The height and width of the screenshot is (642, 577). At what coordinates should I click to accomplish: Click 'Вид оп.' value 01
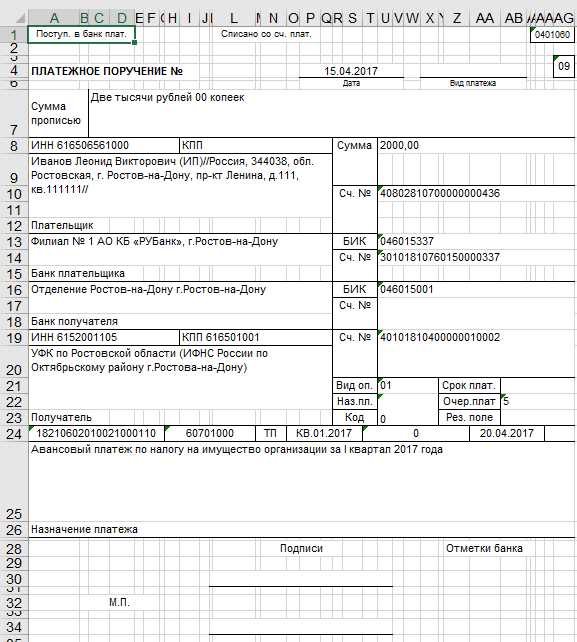[408, 385]
